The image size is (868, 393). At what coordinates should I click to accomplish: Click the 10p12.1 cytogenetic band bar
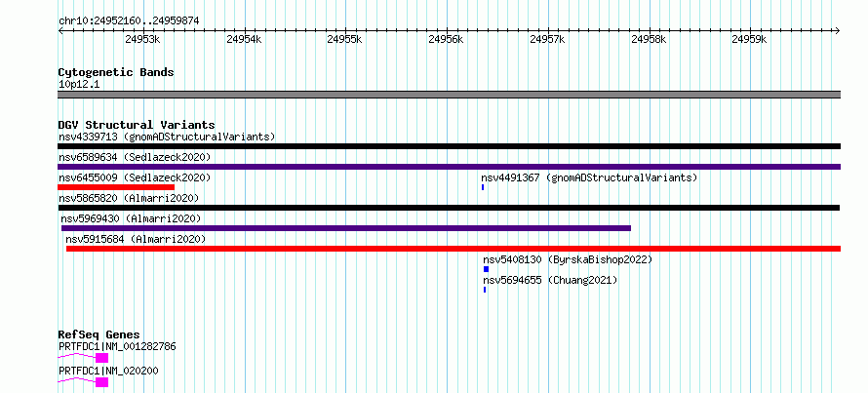coord(449,95)
